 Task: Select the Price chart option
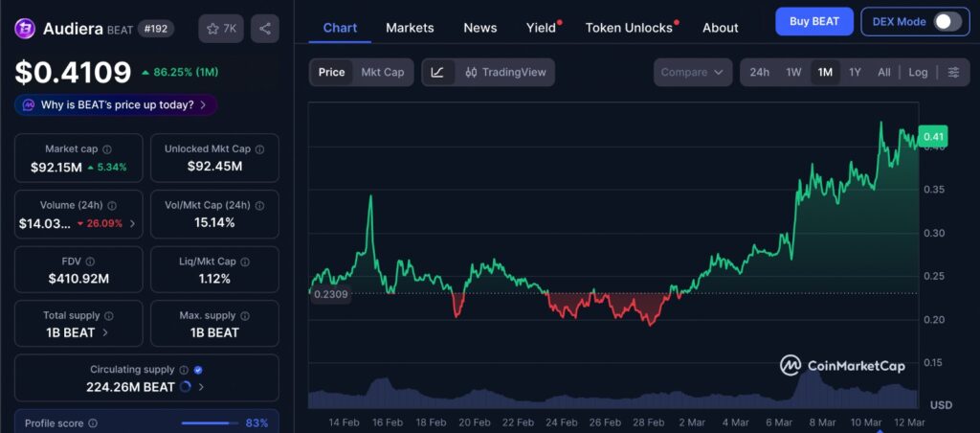(x=331, y=72)
